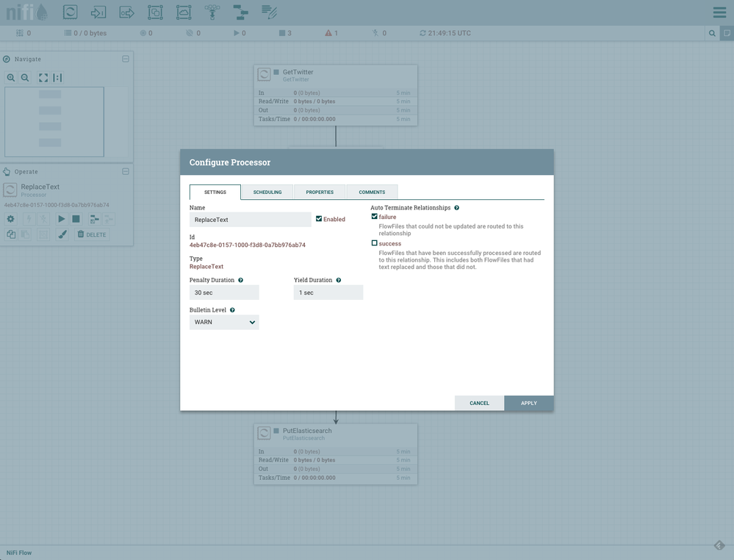Click the Bulletin Level help icon
Viewport: 734px width, 560px height.
tap(232, 310)
